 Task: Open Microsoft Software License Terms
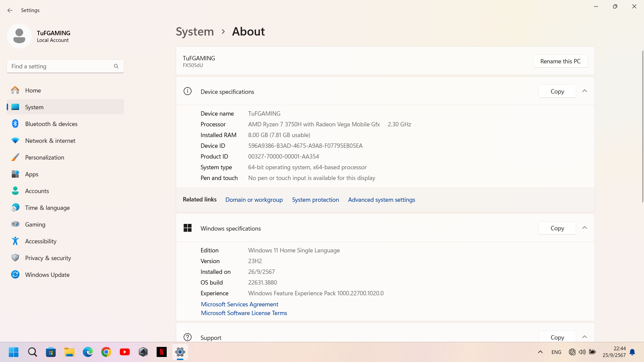coord(244,313)
